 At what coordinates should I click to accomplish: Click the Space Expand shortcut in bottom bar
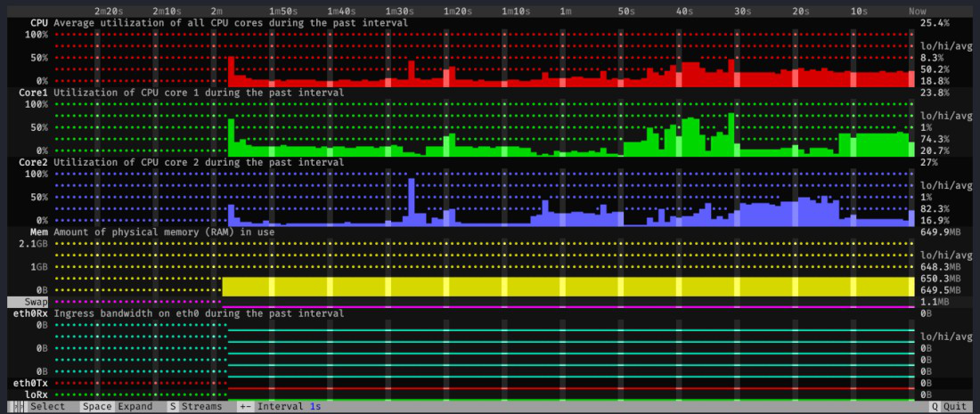point(117,407)
